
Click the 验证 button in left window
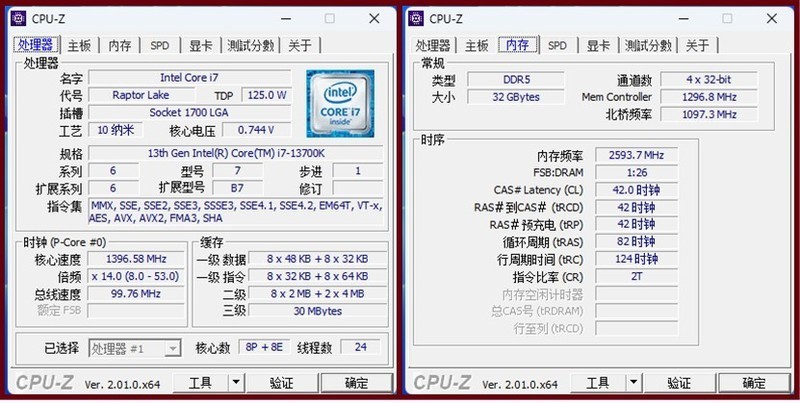[x=282, y=383]
